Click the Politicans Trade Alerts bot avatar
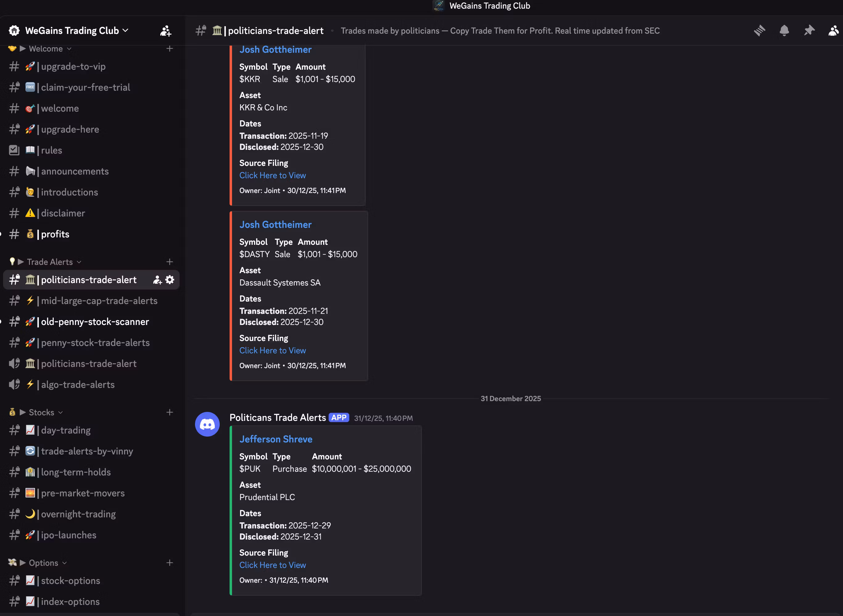Image resolution: width=843 pixels, height=616 pixels. coord(207,424)
